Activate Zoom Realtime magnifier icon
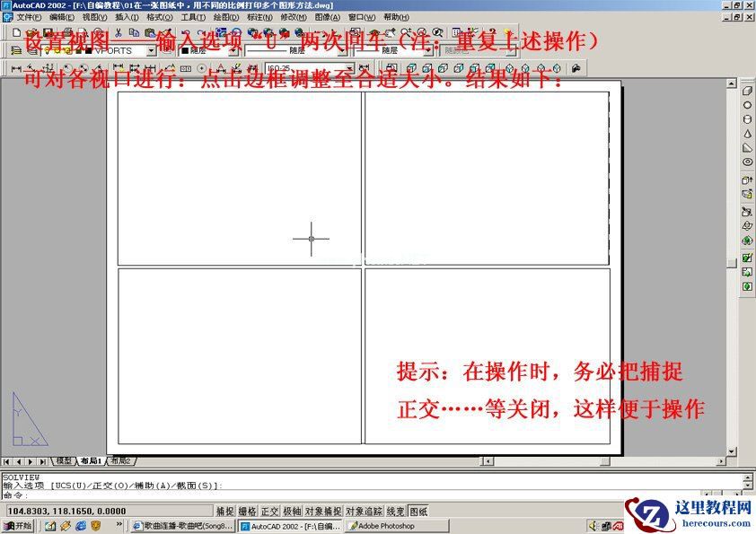 pos(406,32)
